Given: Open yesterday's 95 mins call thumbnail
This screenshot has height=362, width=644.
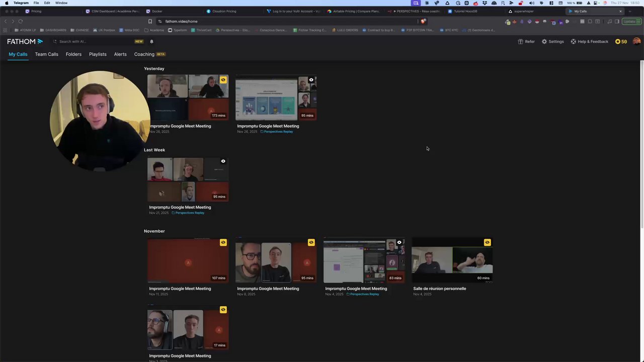Looking at the screenshot, I should click(x=276, y=97).
